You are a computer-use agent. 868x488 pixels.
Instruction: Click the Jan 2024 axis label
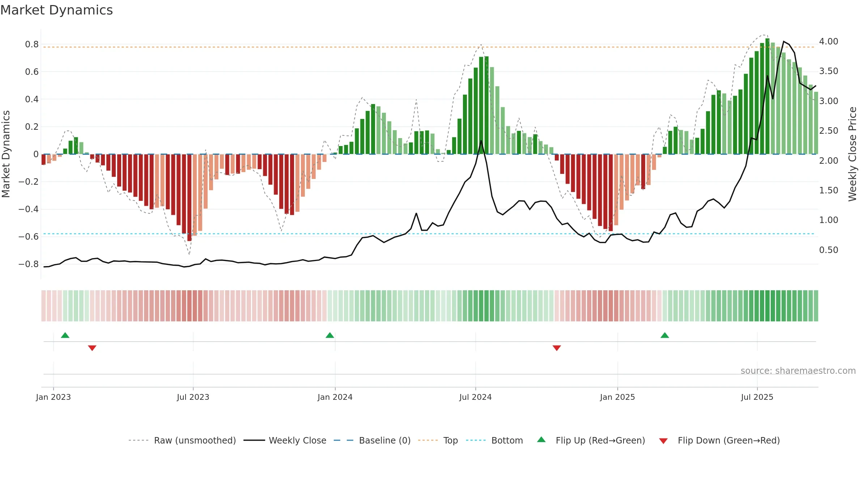pos(335,397)
